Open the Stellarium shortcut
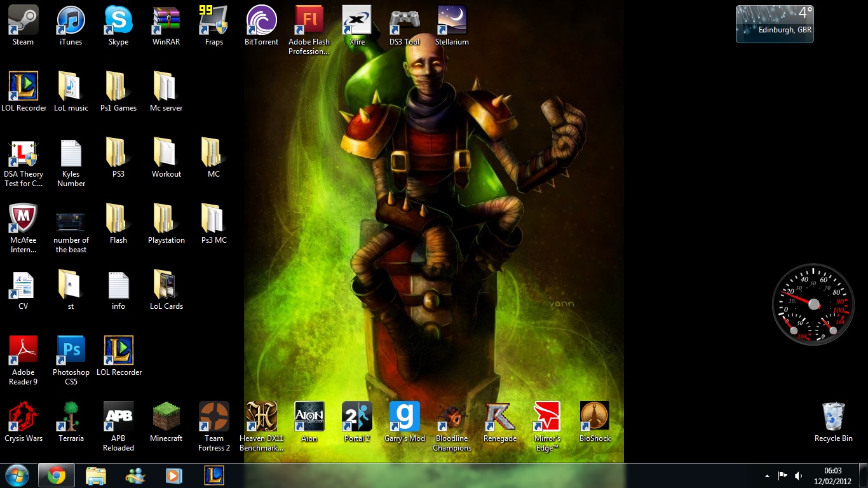 point(452,21)
